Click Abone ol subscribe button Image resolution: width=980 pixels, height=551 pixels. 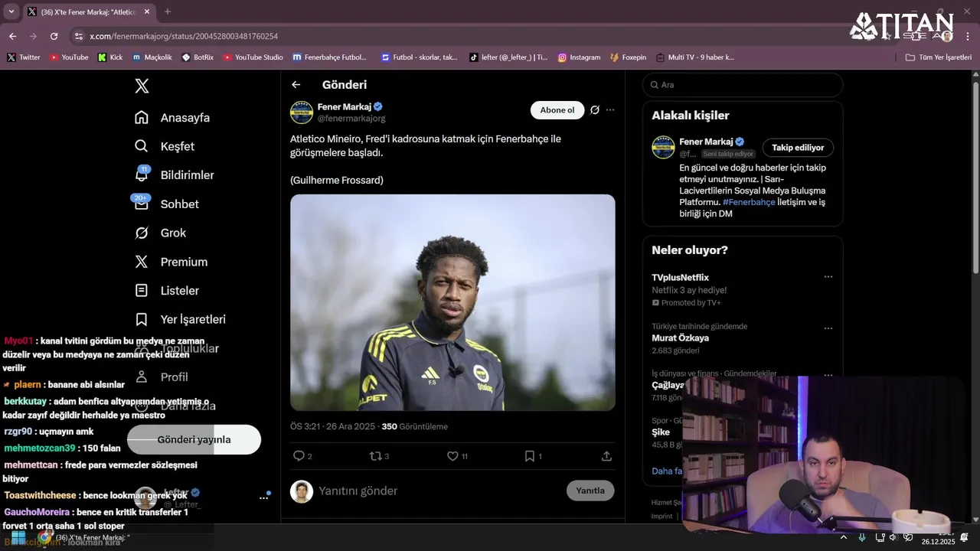(x=557, y=110)
